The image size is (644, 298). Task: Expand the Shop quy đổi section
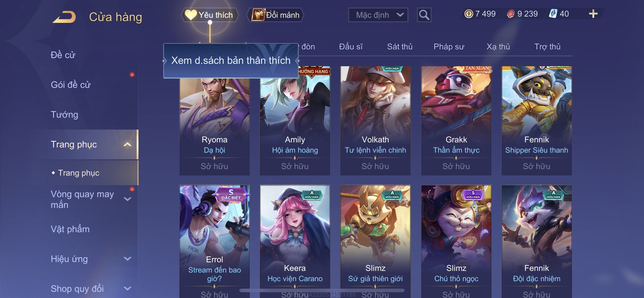coord(127,288)
